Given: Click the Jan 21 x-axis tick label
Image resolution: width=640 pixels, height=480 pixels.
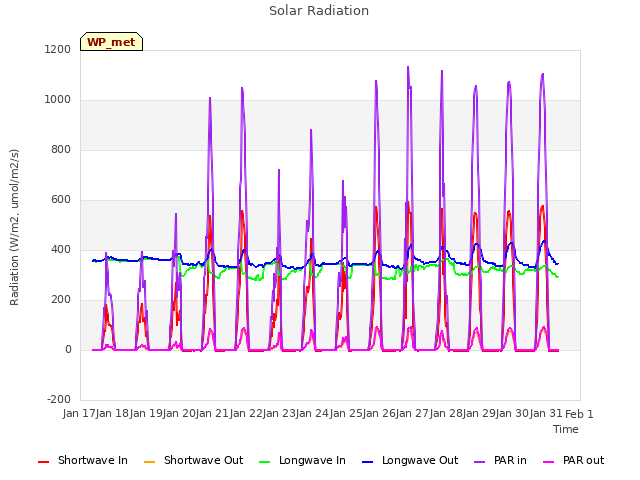Looking at the screenshot, I should point(212,413).
